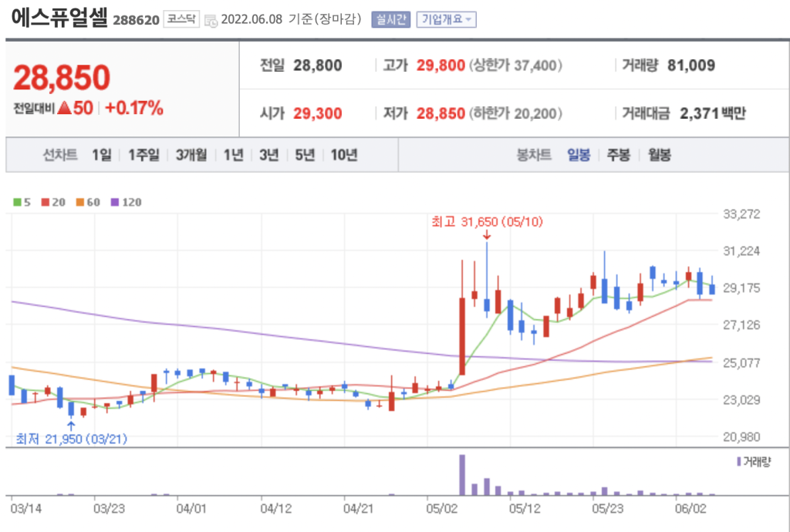This screenshot has width=790, height=532.
Task: View the 10년 line chart
Action: [x=343, y=155]
